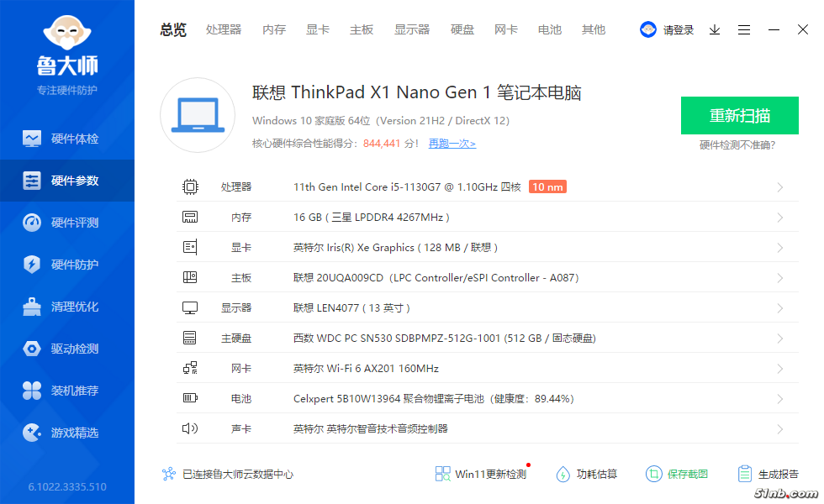Click the 再跑一次 link
Screen dimensions: 824x504
(x=452, y=144)
